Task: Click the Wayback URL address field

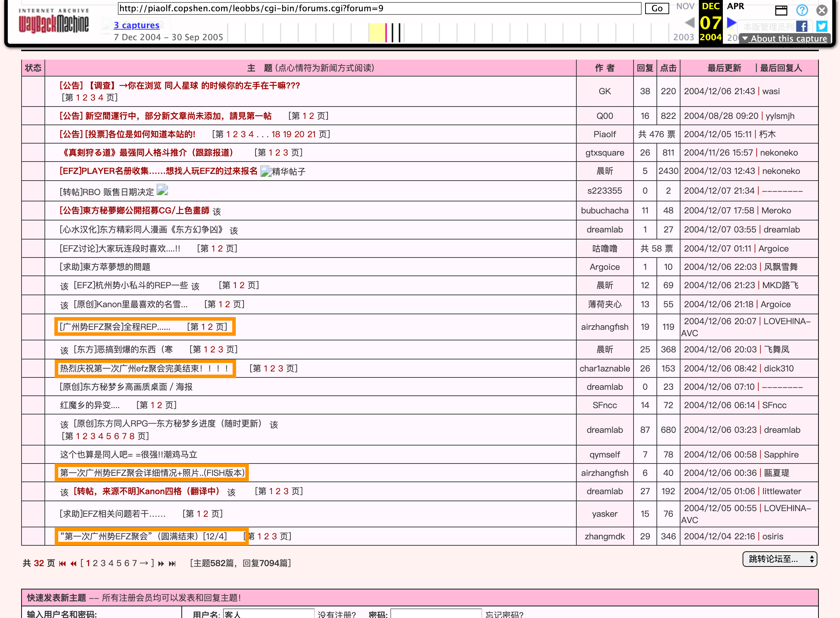Action: pos(379,8)
